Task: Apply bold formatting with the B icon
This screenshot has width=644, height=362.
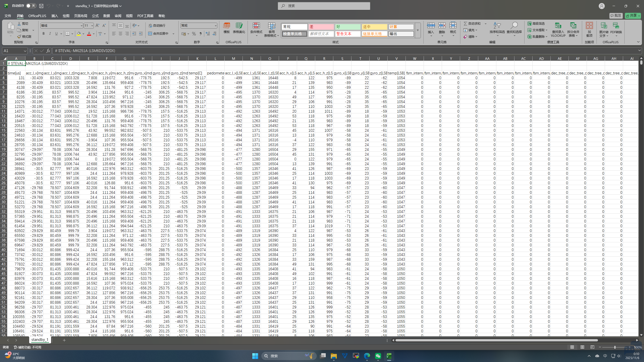Action: click(x=44, y=34)
